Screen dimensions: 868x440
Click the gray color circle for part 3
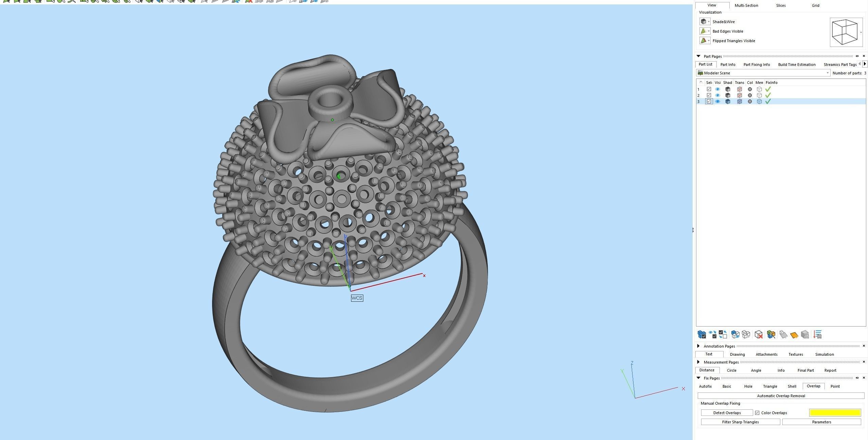point(750,101)
